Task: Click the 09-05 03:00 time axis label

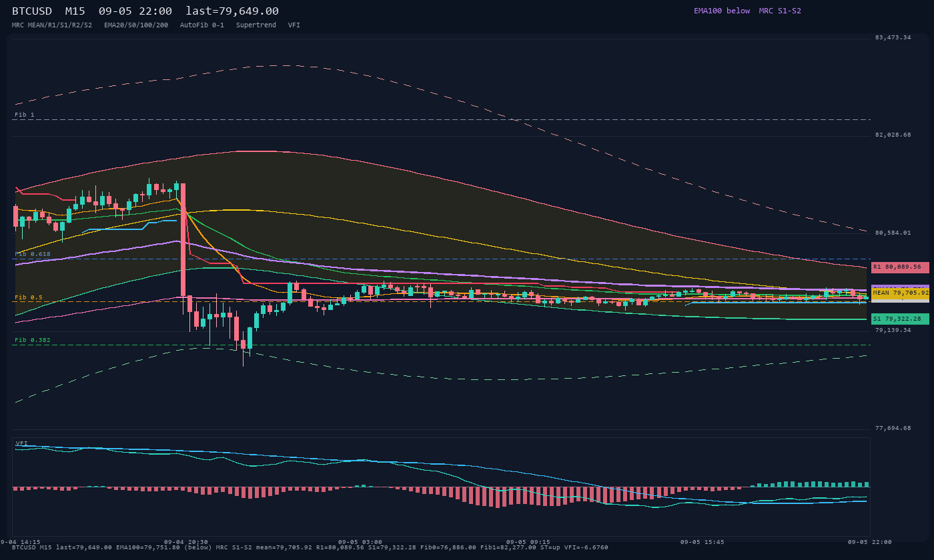Action: pos(360,542)
